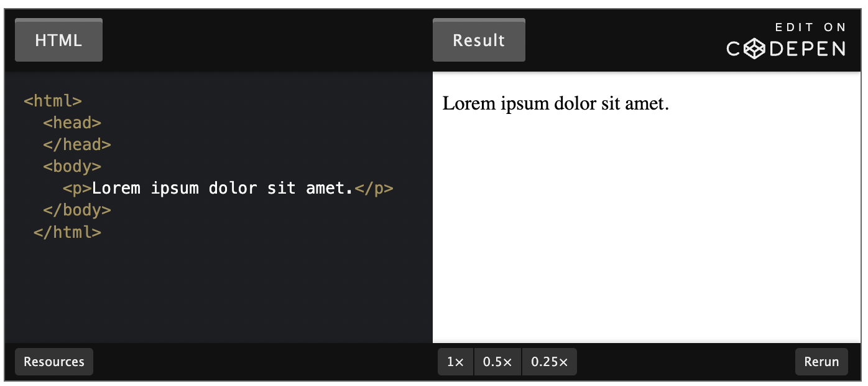Switch to the Result tab
The image size is (868, 386).
(479, 40)
